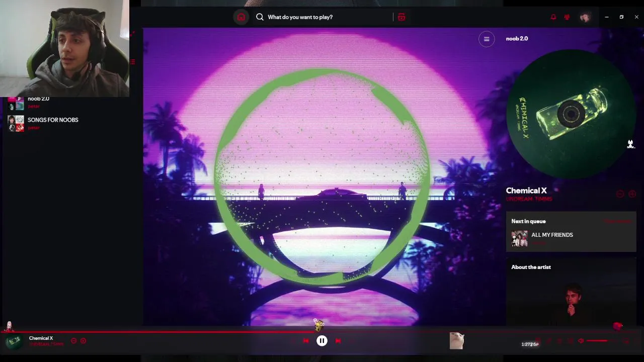The image size is (644, 362).
Task: Click the plus icon in the bottom bar
Action: coord(83,341)
